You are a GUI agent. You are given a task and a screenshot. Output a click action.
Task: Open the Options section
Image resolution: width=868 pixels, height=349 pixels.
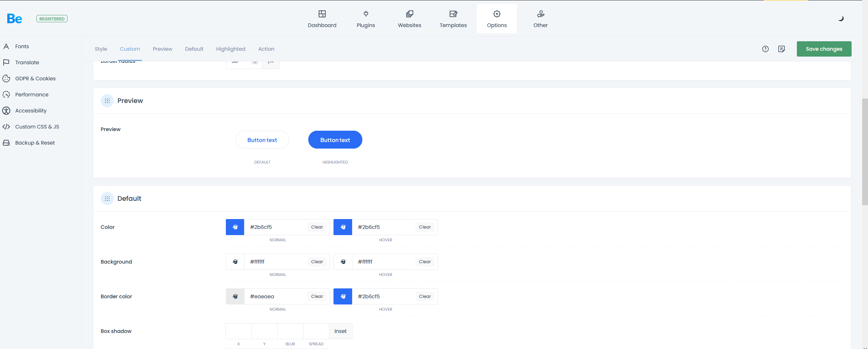click(497, 19)
